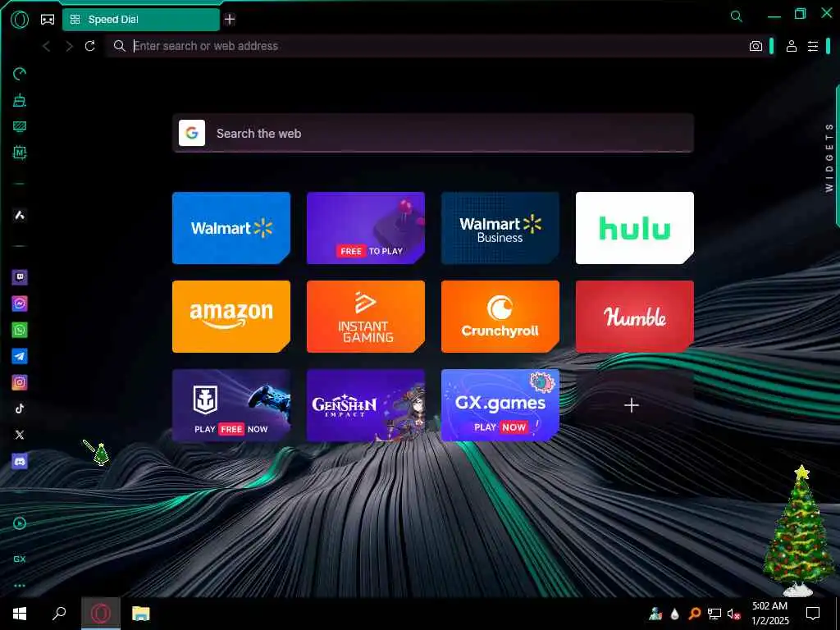Open Twitch in the sidebar
Image resolution: width=840 pixels, height=630 pixels.
pos(20,277)
